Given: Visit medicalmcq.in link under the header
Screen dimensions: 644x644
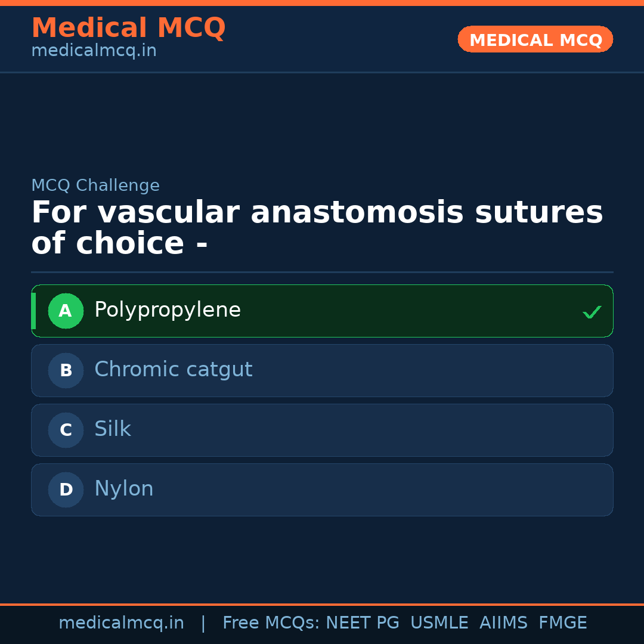Looking at the screenshot, I should 94,51.
